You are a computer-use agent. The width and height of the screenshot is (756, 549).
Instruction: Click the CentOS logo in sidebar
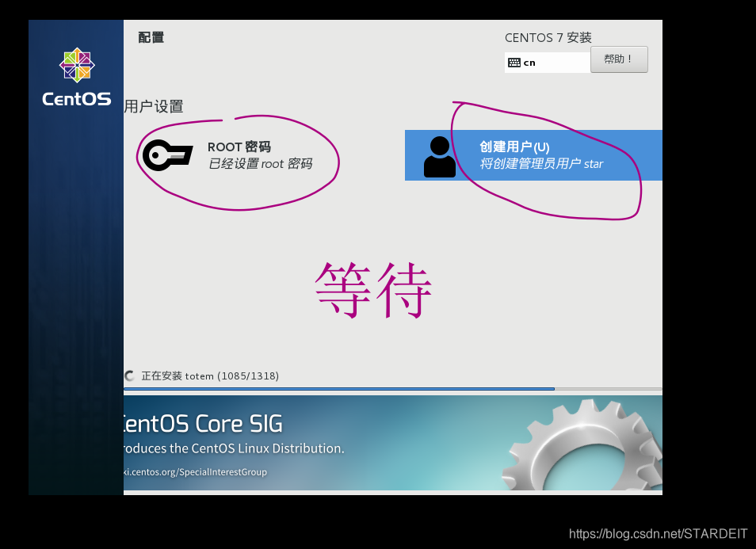point(77,65)
